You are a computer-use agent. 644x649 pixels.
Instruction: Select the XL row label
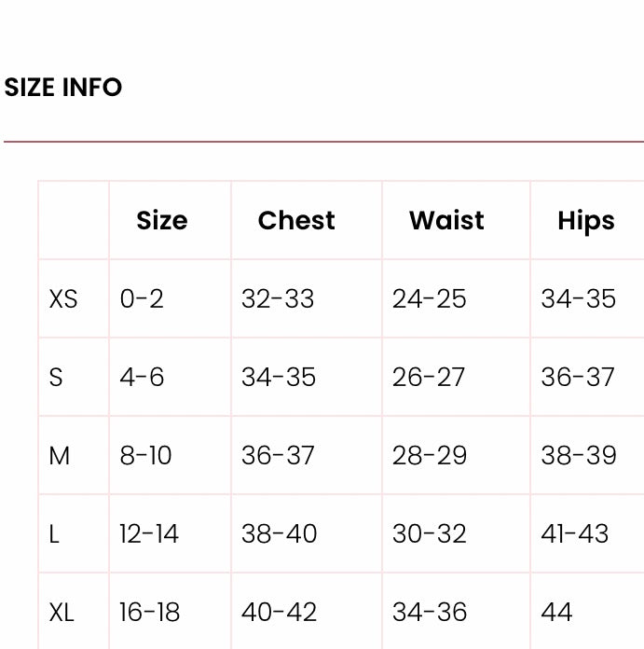[x=62, y=613]
